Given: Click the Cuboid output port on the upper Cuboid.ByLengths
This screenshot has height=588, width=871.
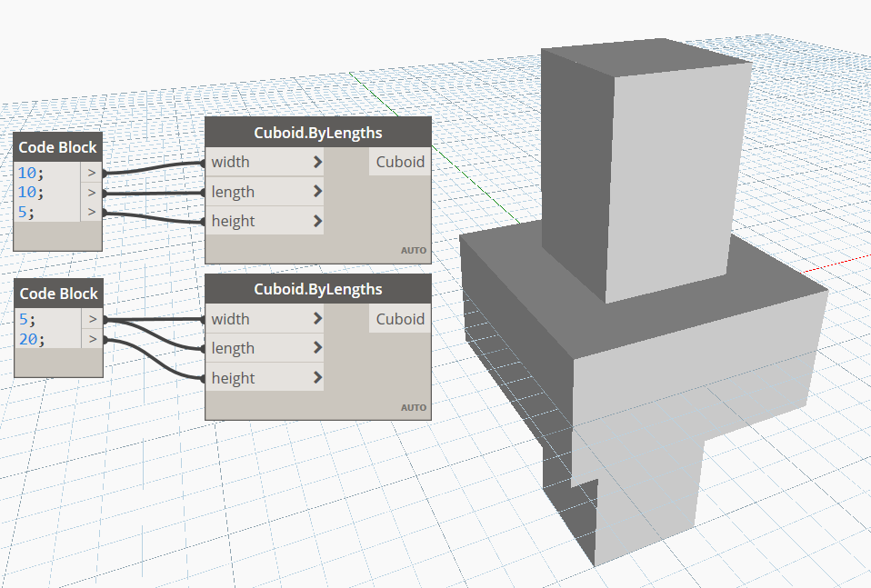Looking at the screenshot, I should pos(400,162).
